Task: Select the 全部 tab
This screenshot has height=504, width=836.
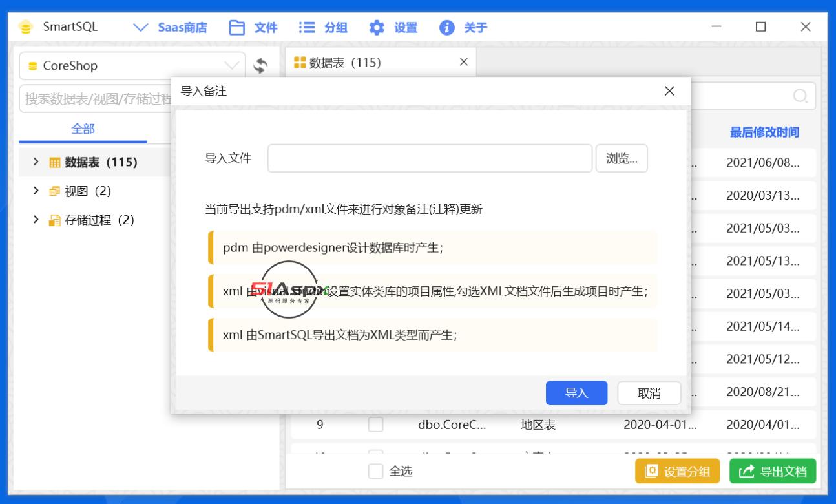Action: point(83,129)
